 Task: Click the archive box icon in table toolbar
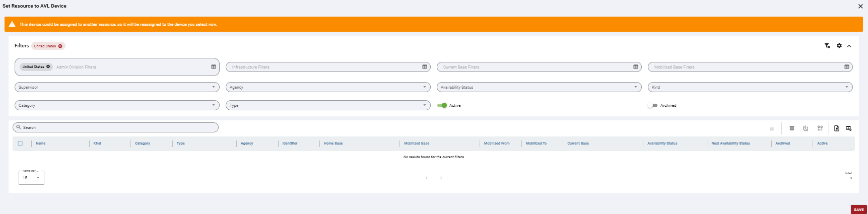tap(792, 128)
